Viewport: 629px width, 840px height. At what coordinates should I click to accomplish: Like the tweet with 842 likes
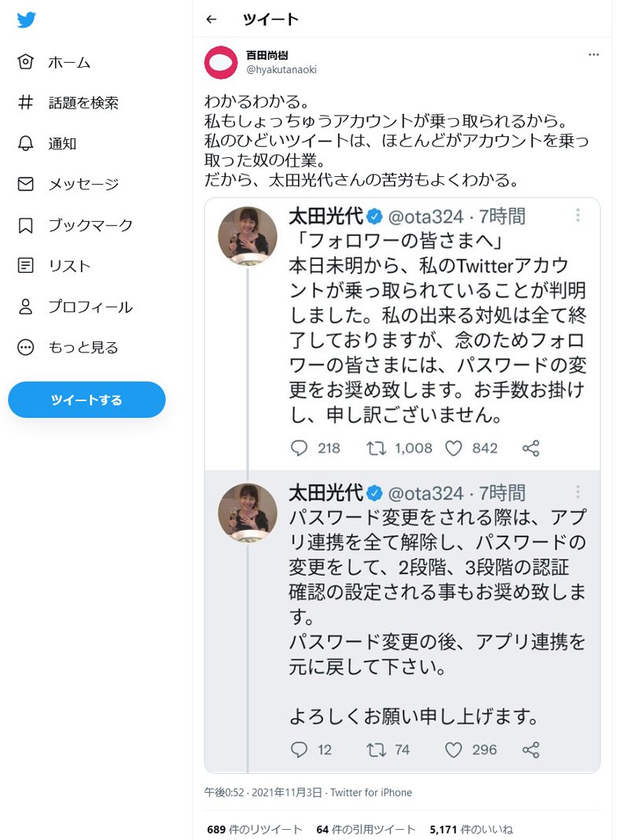pyautogui.click(x=454, y=448)
